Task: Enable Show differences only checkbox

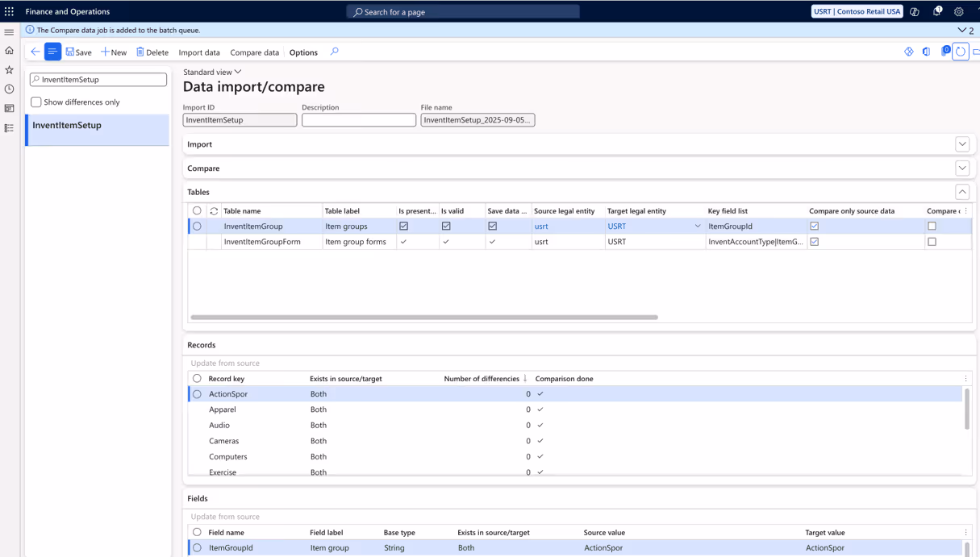Action: tap(36, 102)
